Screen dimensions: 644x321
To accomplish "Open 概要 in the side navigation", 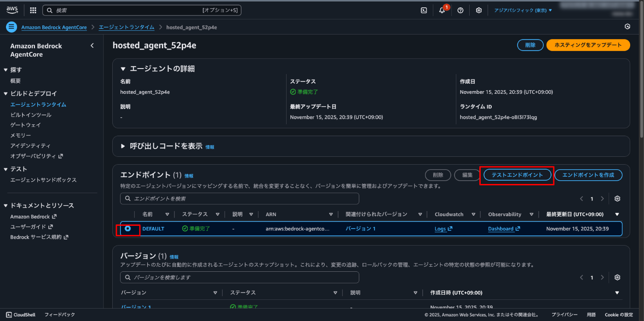I will coord(16,81).
